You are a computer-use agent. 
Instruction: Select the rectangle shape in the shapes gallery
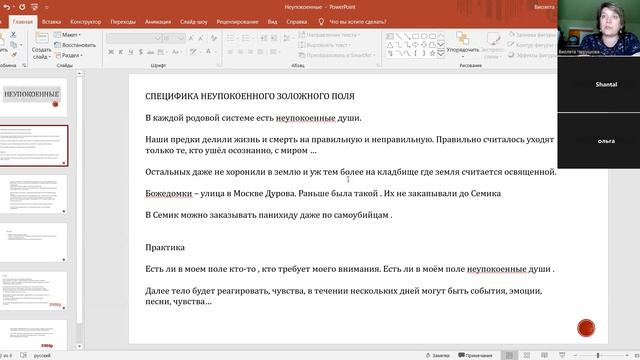pos(416,36)
